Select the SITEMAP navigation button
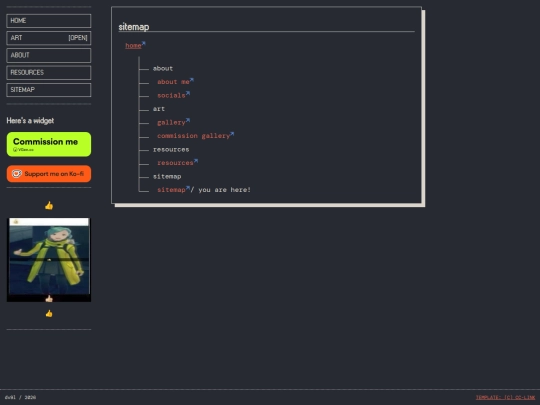Screen dimensions: 540x405 tap(49, 90)
